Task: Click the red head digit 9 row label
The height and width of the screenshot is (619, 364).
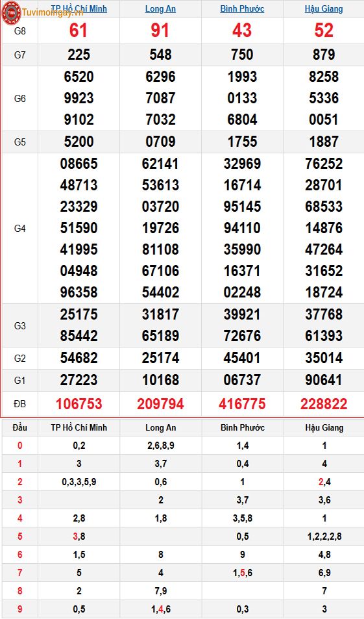Action: 19,609
